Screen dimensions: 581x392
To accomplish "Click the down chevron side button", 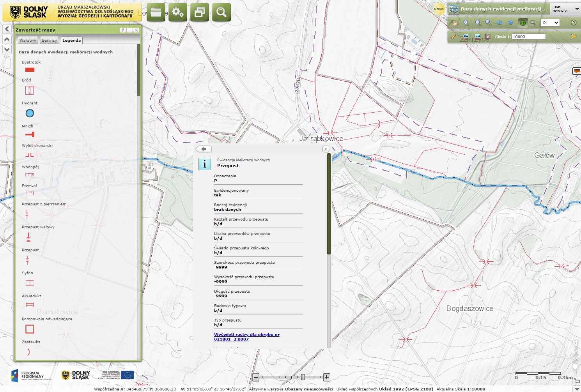I will [7, 49].
